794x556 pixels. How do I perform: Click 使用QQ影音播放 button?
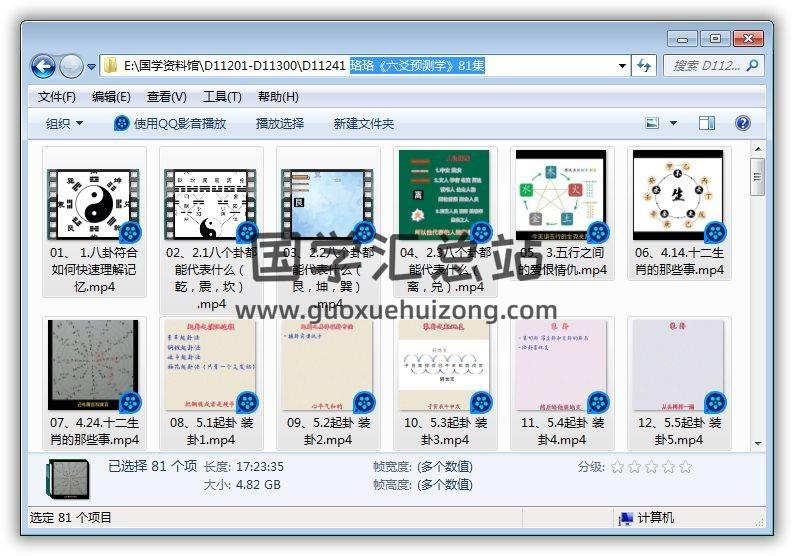pos(170,124)
